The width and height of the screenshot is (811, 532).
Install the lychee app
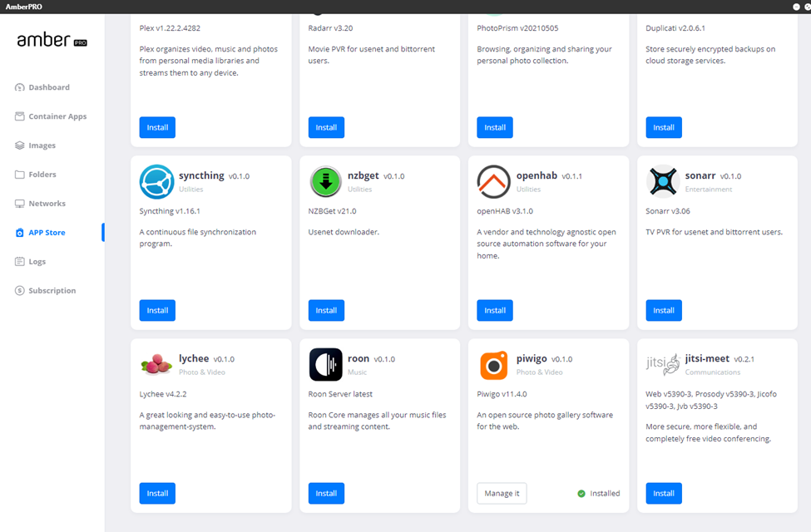point(157,494)
